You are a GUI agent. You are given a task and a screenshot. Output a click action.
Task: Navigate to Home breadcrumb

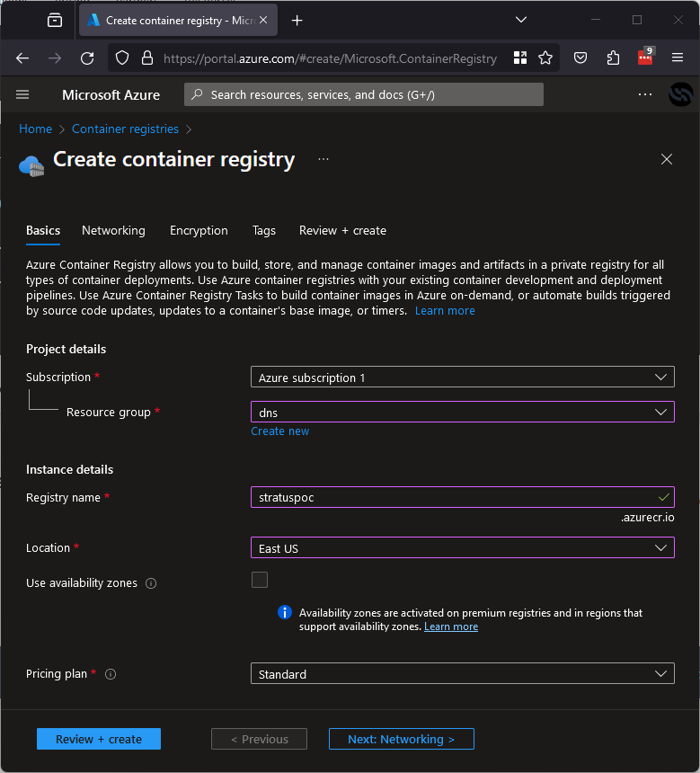35,129
